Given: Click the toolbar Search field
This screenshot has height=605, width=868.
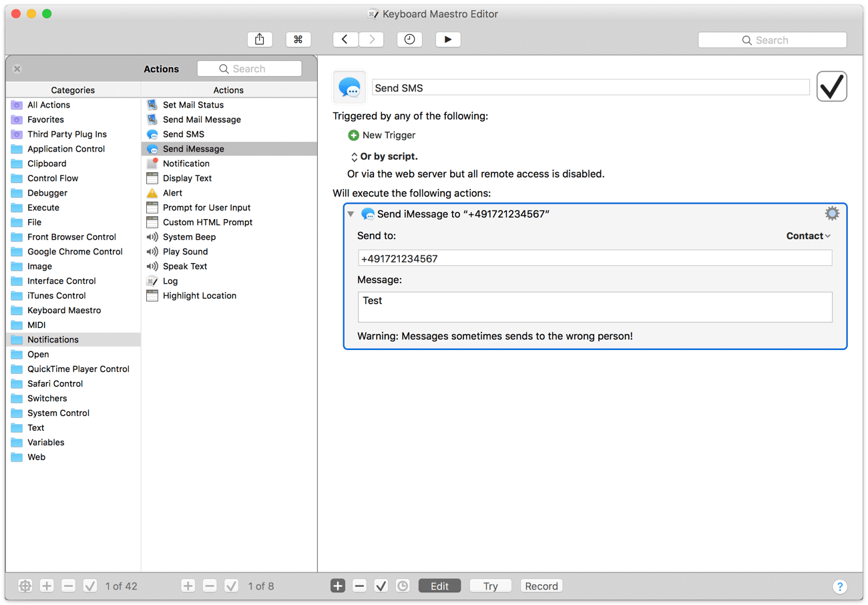Looking at the screenshot, I should (x=773, y=40).
